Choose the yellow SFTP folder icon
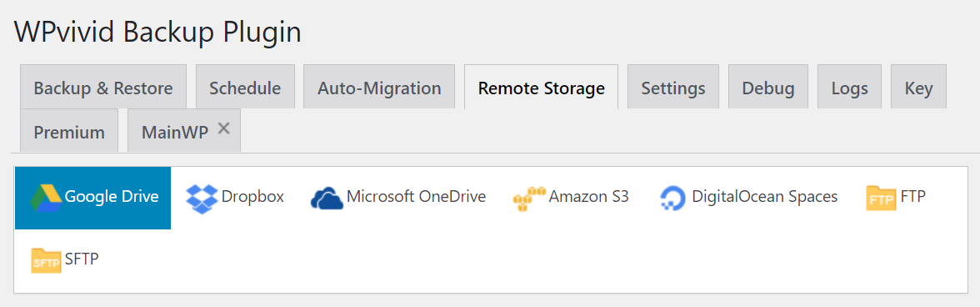This screenshot has width=980, height=307. click(46, 260)
